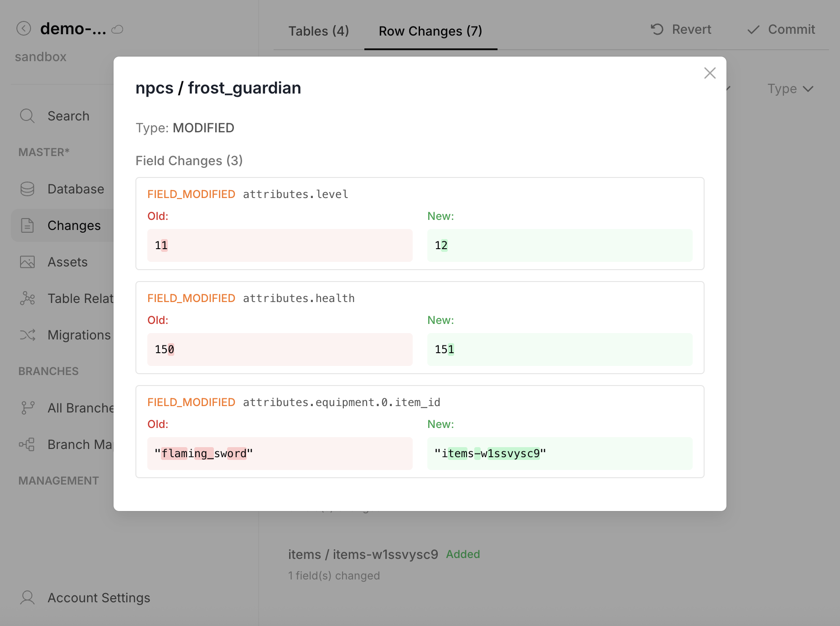The height and width of the screenshot is (626, 840).
Task: Open Account Settings
Action: [x=99, y=598]
